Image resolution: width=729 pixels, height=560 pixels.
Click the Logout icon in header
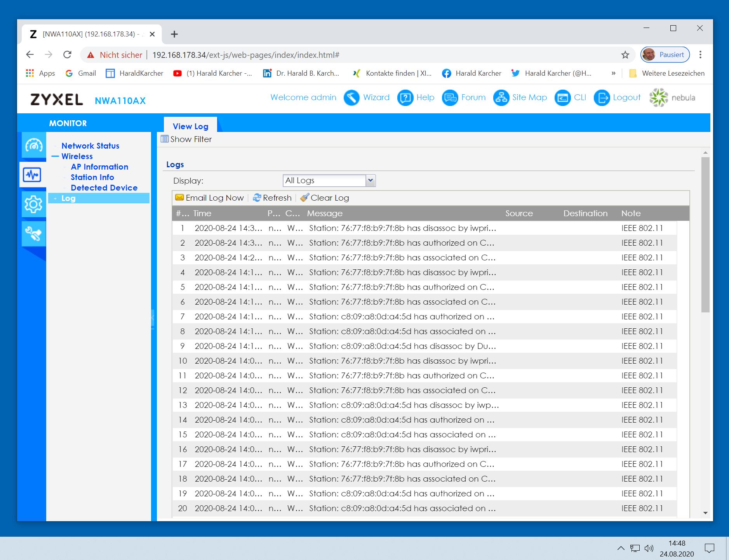pos(602,98)
